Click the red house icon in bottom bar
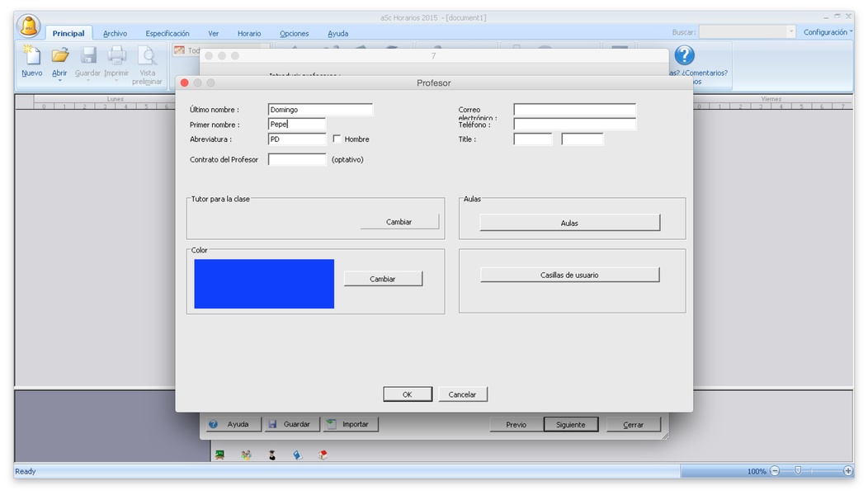Viewport: 868px width, 495px height. pyautogui.click(x=323, y=455)
